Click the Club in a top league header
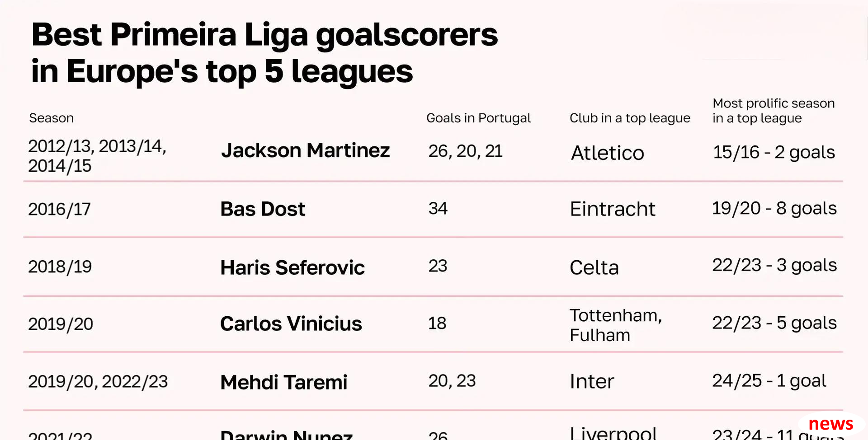This screenshot has height=440, width=868. tap(630, 118)
